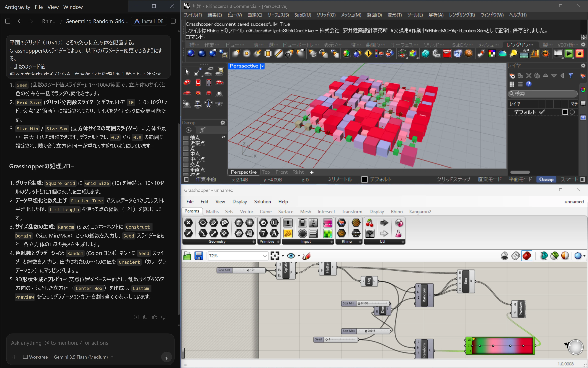Click the Grasshopper open file folder icon
Screen dimensions: 588x368
(187, 256)
